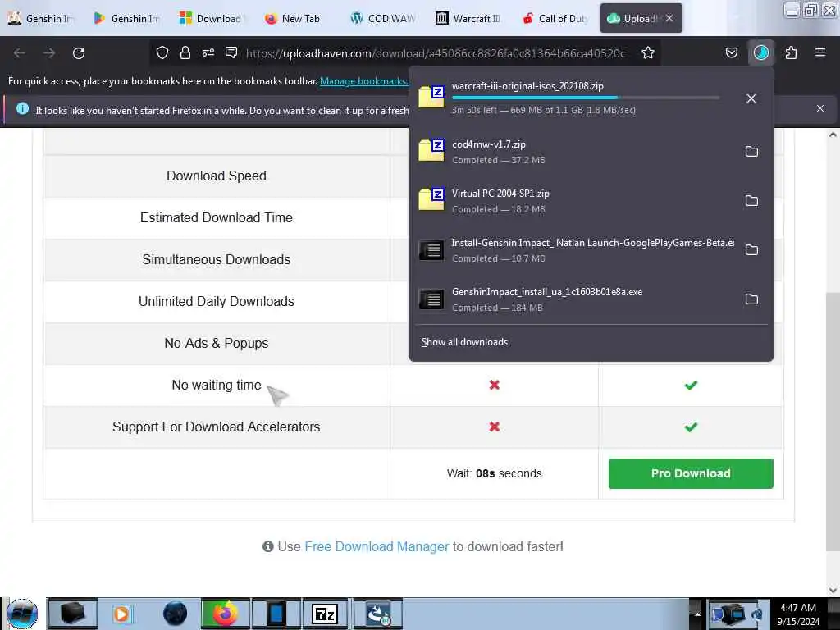
Task: Close the UploadHaven tab
Action: tap(669, 19)
